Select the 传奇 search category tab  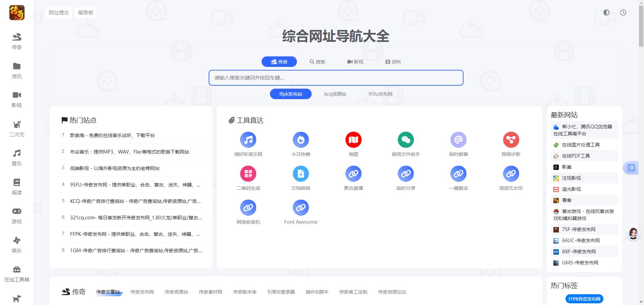279,62
